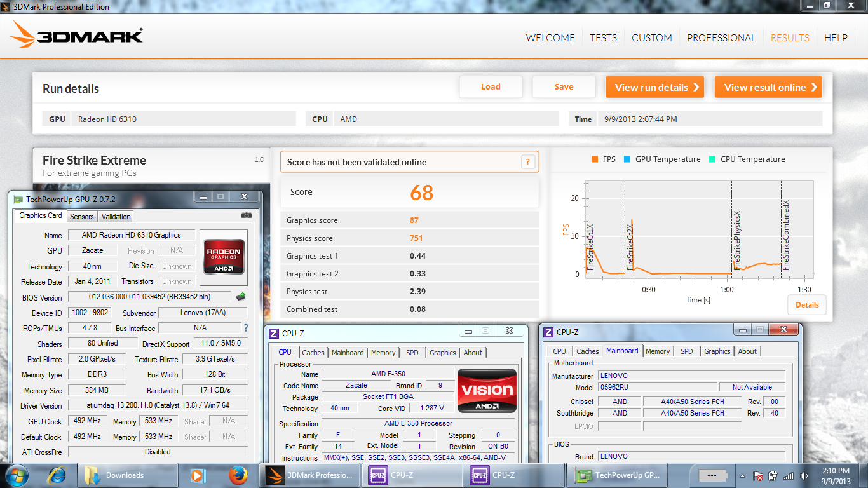This screenshot has width=868, height=488.
Task: Open SPD tab in the CPU-Z mainboard window
Action: tap(687, 351)
